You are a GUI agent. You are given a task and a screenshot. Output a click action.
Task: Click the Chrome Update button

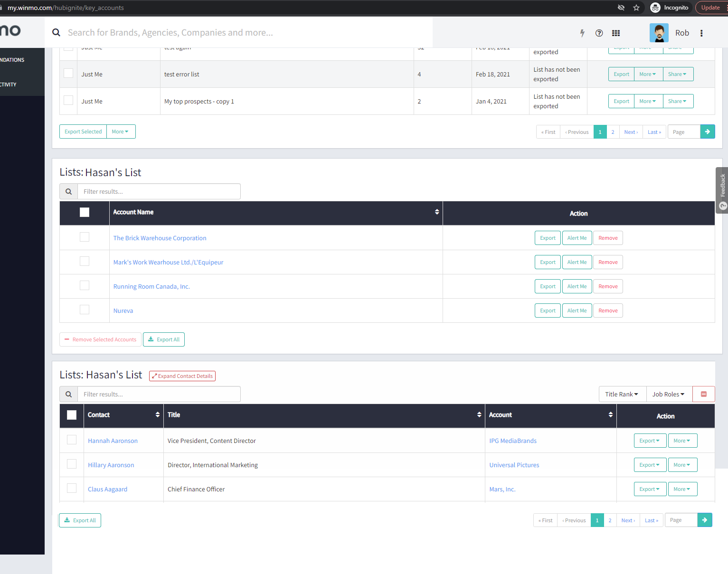[x=711, y=8]
